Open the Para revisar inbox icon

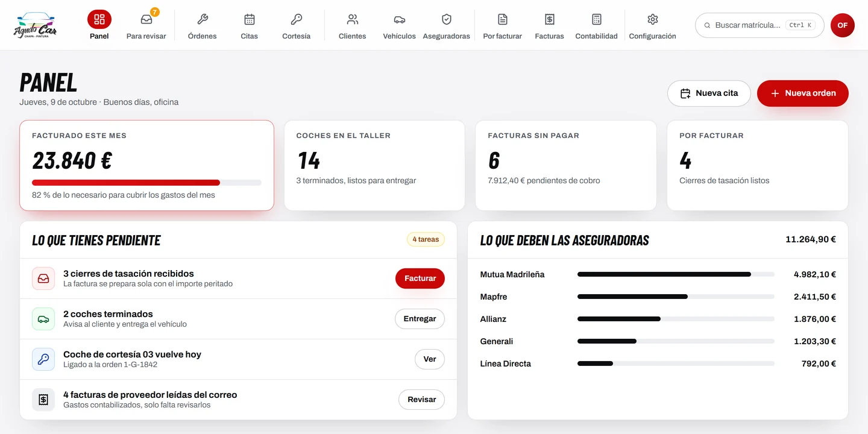pos(146,19)
